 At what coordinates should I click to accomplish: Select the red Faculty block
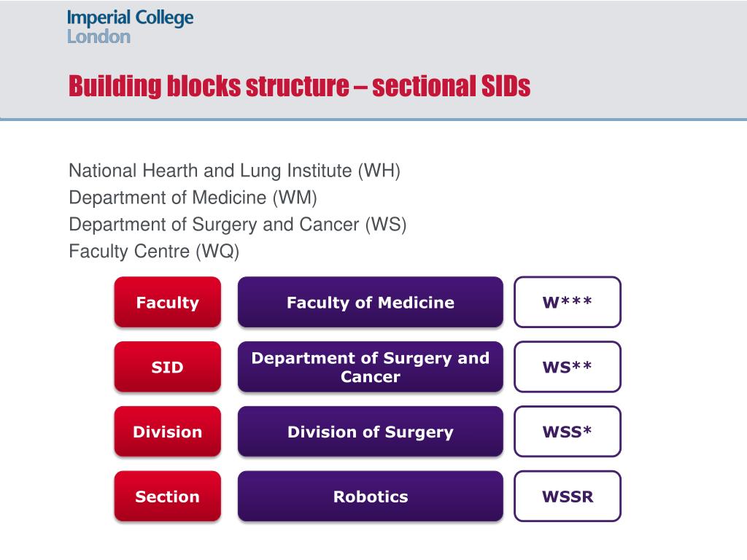click(168, 302)
